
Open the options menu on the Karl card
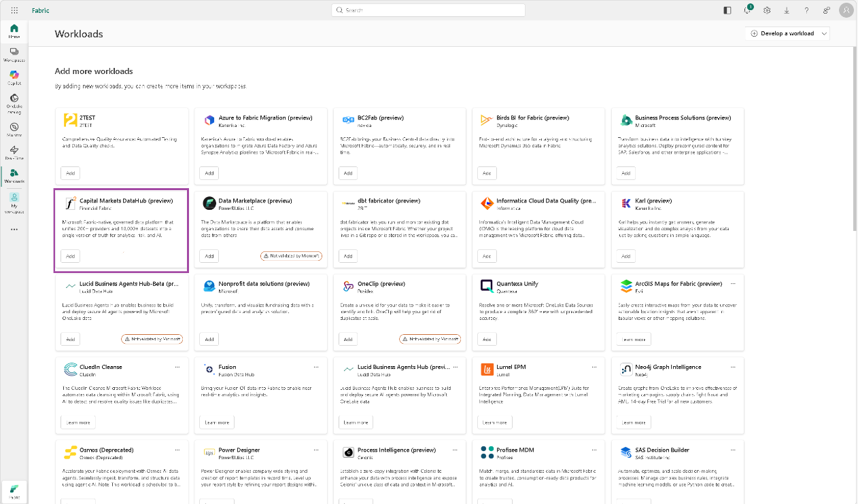[732, 200]
